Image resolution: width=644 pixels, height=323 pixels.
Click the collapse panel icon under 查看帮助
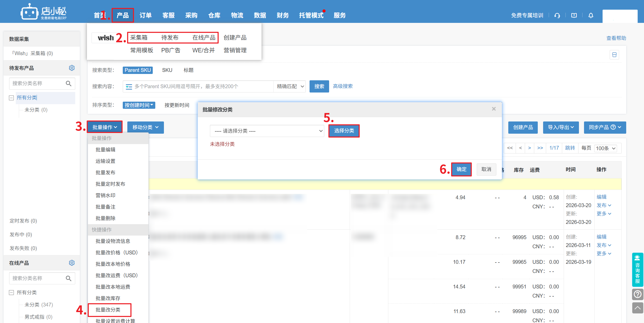[x=614, y=55]
